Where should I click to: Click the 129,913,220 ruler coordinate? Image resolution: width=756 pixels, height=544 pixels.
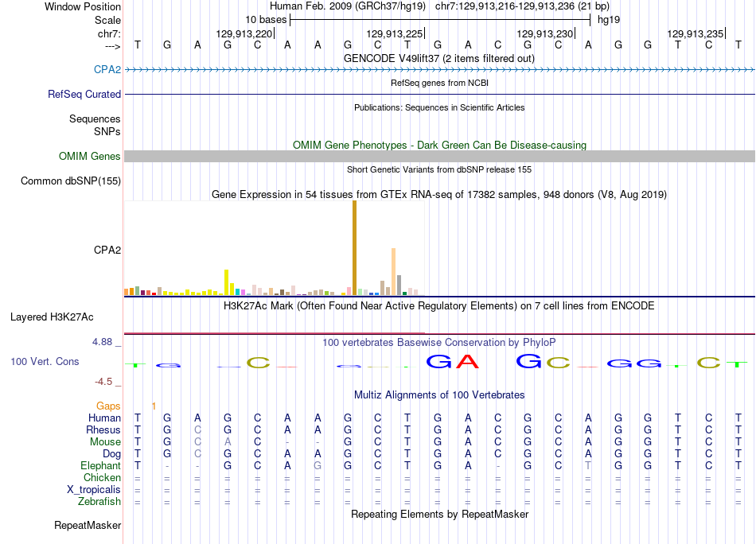[x=244, y=33]
